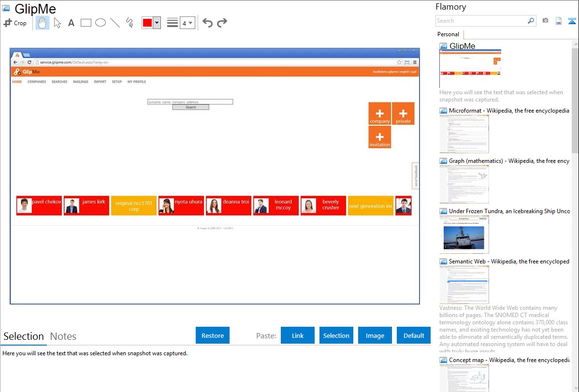Open the GlipMe snapshot thumbnail
The image size is (579, 392).
470,69
